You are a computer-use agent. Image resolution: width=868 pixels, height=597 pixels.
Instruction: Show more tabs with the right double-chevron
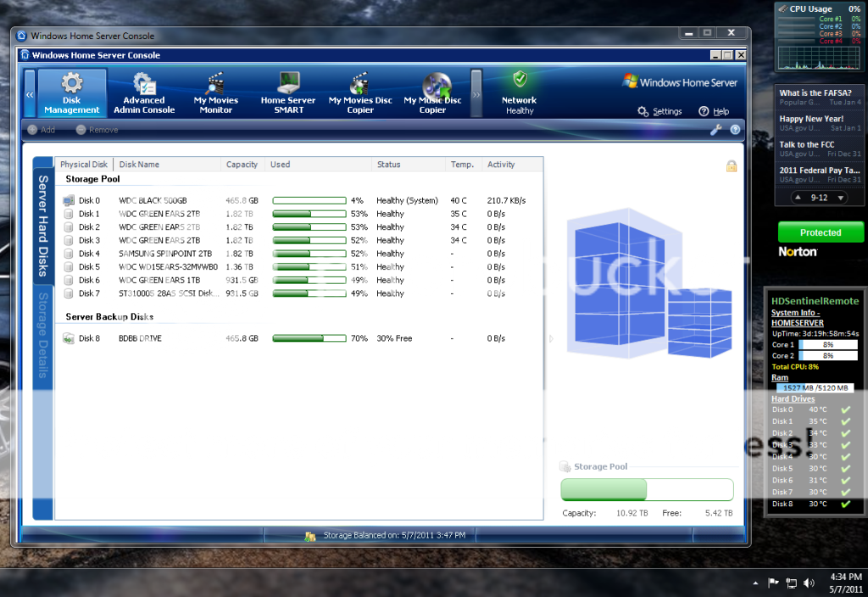(476, 94)
